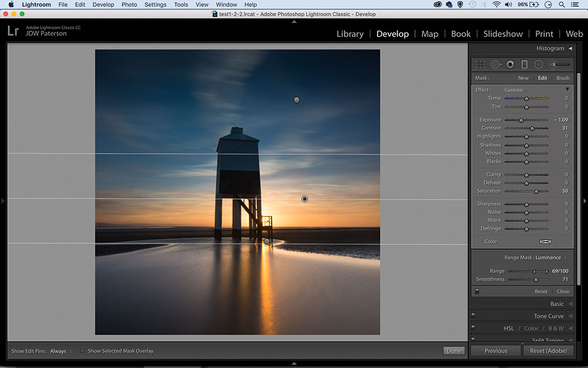Viewport: 588px width, 368px height.
Task: Open the volume control in menu bar
Action: (x=508, y=5)
